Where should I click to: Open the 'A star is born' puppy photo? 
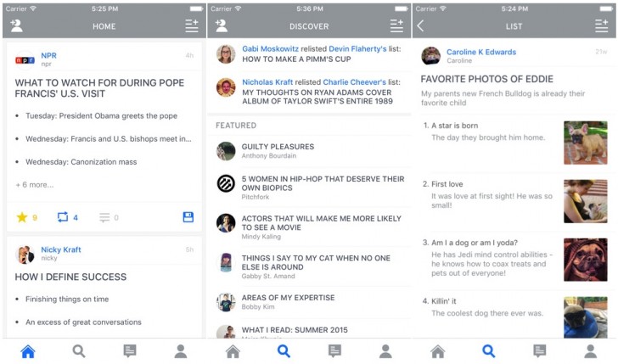[586, 143]
